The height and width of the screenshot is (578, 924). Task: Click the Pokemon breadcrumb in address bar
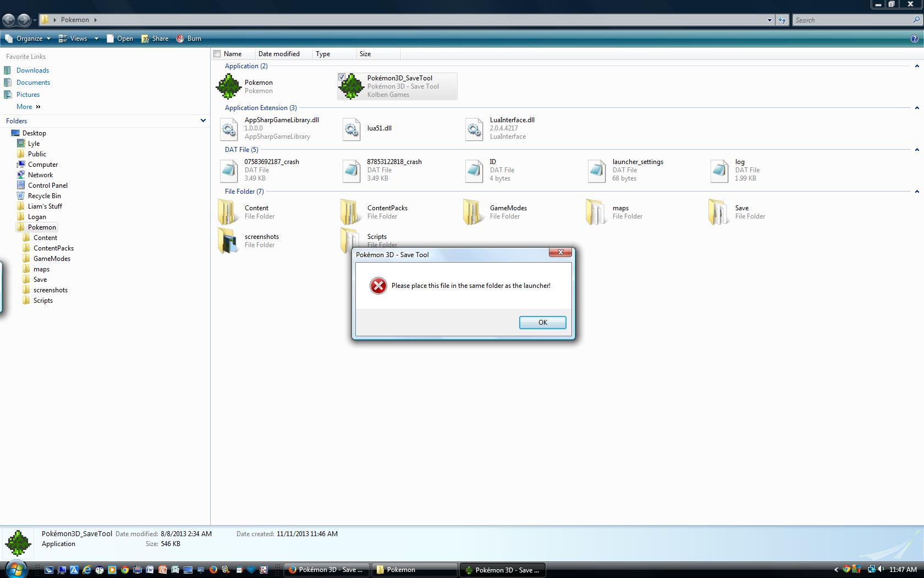[x=75, y=20]
